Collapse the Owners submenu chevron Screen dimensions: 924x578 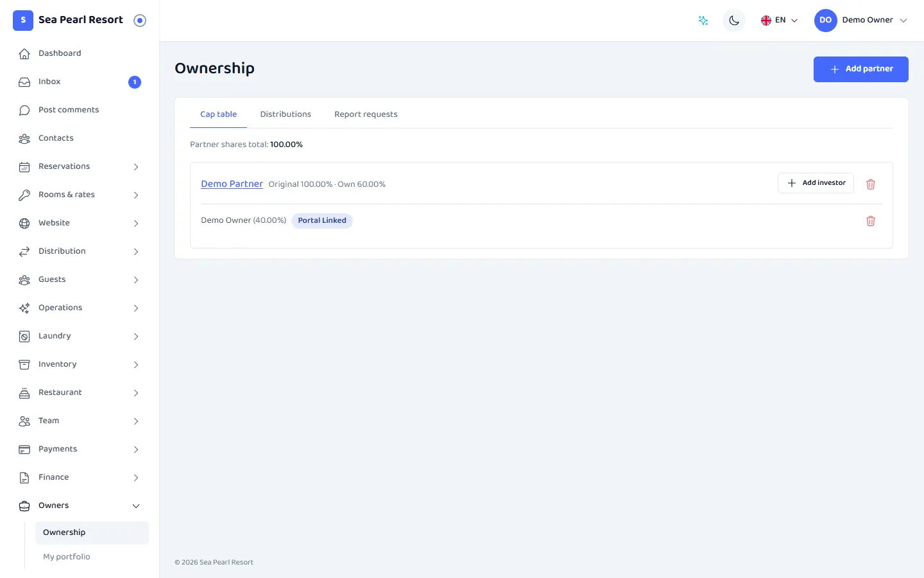click(136, 506)
